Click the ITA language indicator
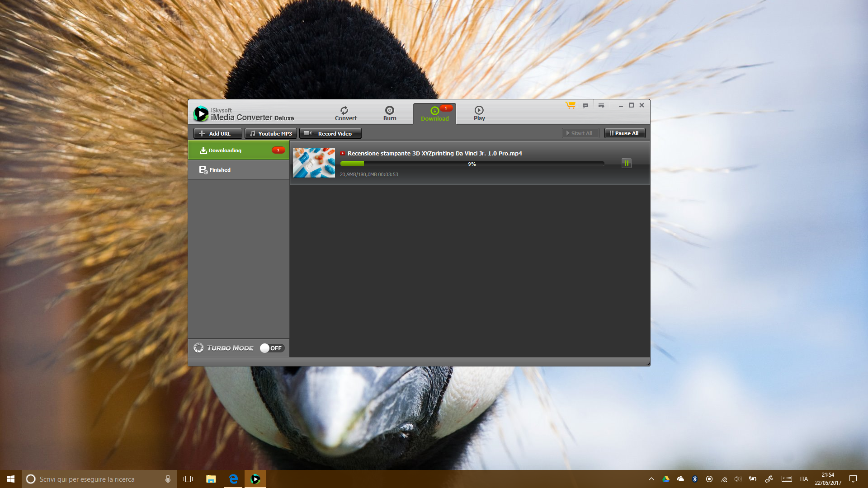The height and width of the screenshot is (488, 868). coord(804,479)
